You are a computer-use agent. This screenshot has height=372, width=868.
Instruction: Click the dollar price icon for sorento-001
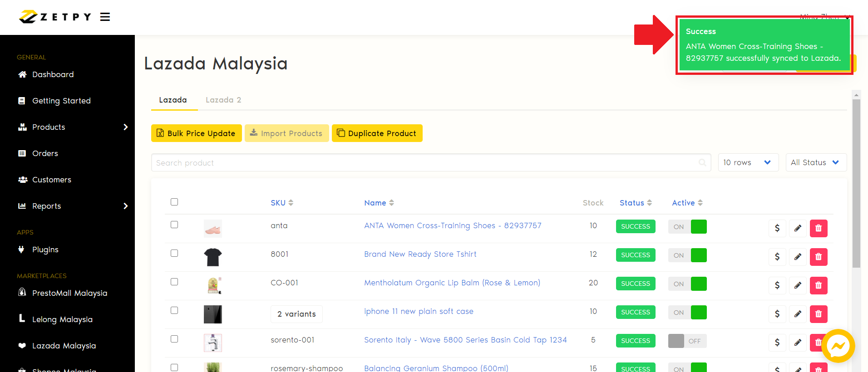coord(777,343)
